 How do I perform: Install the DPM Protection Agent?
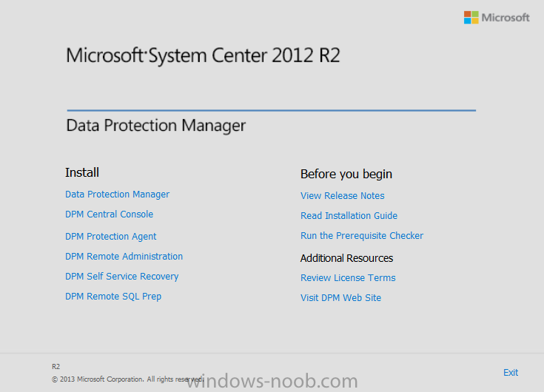[x=111, y=237]
